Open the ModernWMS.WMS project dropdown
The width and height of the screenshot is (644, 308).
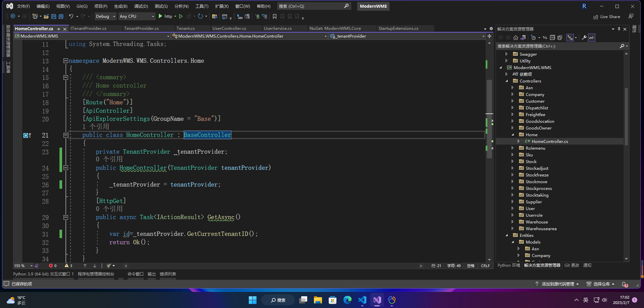[x=92, y=36]
